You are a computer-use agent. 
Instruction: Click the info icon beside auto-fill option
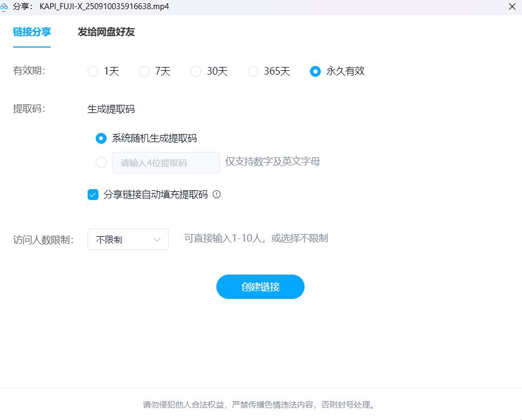click(217, 195)
